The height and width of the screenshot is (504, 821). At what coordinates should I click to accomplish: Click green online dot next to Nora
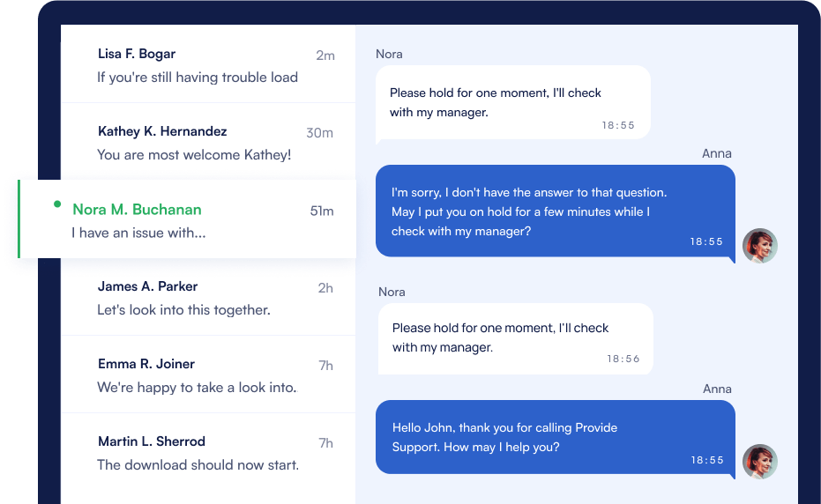tap(57, 204)
